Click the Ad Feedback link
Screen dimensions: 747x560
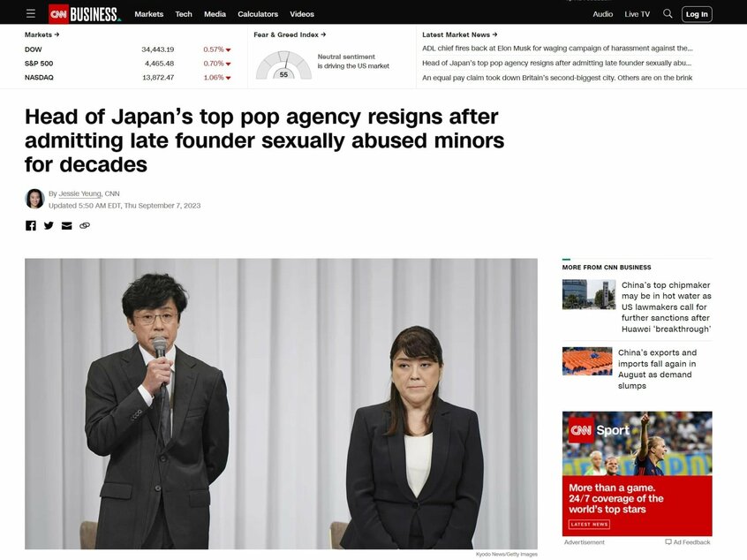688,542
